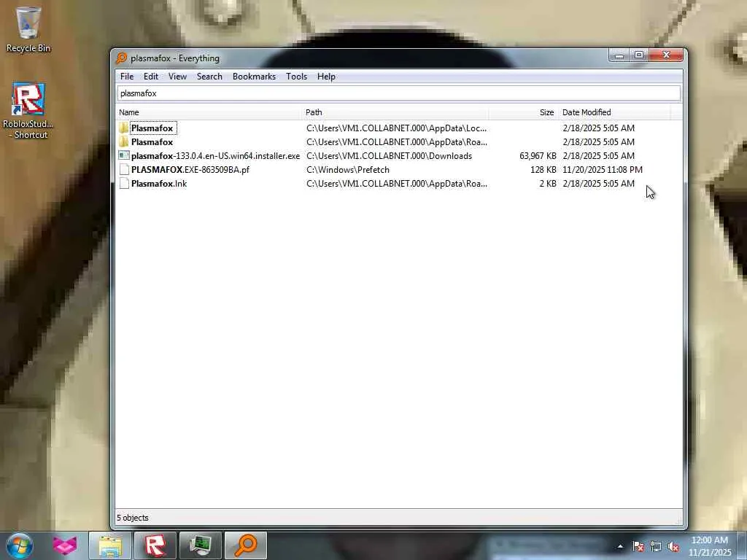Open the Help menu
This screenshot has width=747, height=560.
tap(326, 76)
